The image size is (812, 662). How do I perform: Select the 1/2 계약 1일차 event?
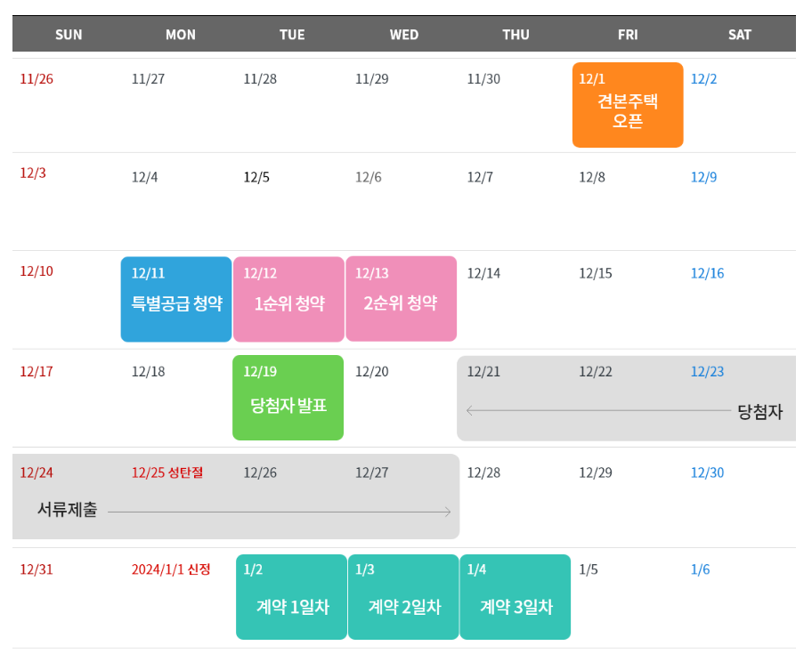point(291,597)
